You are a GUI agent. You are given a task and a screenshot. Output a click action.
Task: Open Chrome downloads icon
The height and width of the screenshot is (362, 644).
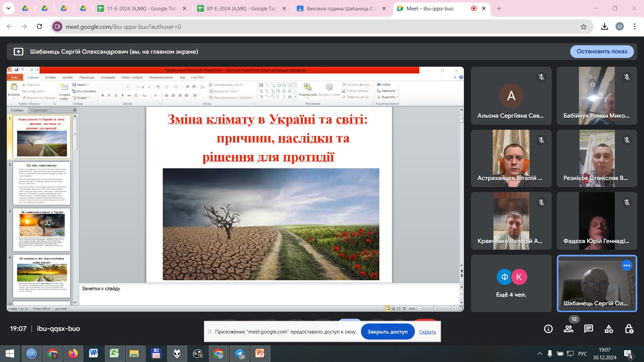click(604, 27)
